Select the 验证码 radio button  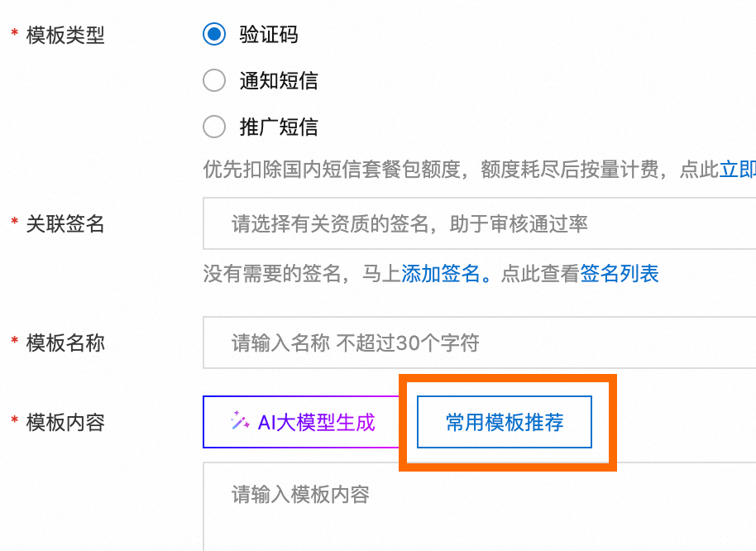(x=214, y=34)
